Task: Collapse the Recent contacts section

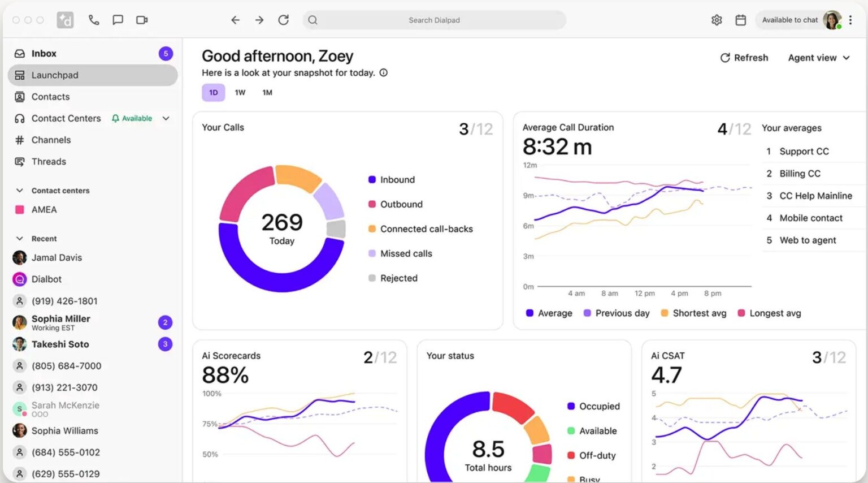Action: point(20,238)
